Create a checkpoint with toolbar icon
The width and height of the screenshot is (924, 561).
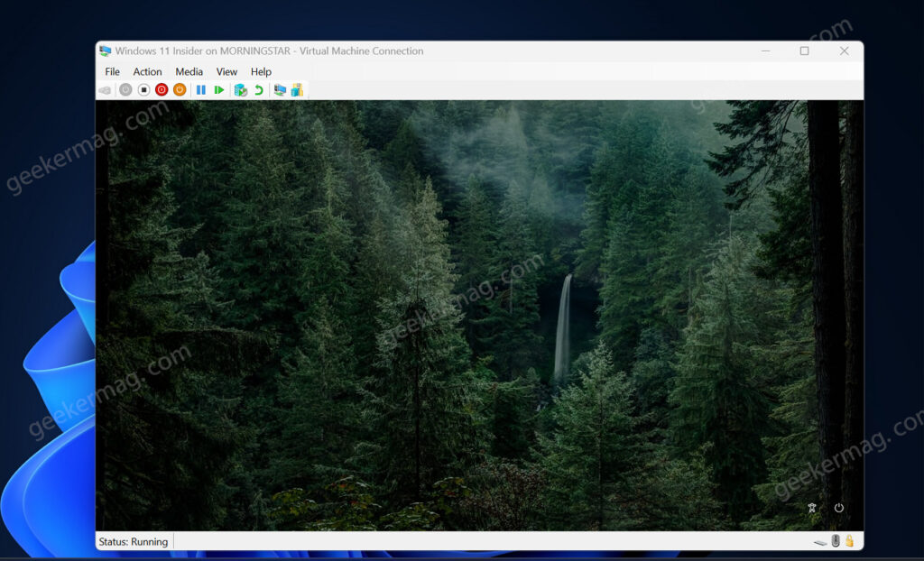click(x=240, y=89)
